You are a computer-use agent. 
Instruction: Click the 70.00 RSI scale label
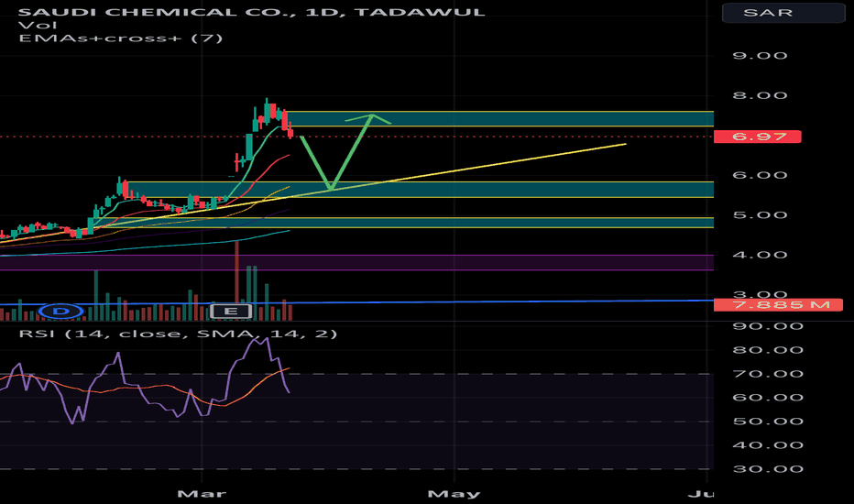tap(768, 374)
